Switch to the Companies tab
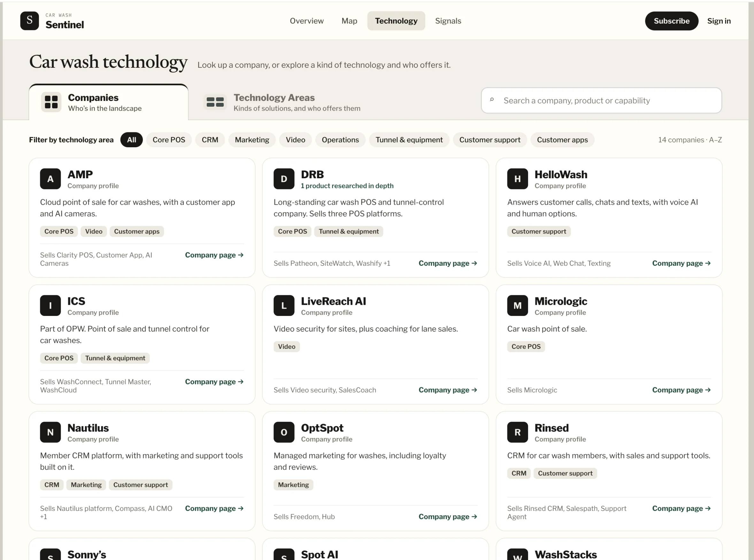This screenshot has height=560, width=754. click(109, 102)
